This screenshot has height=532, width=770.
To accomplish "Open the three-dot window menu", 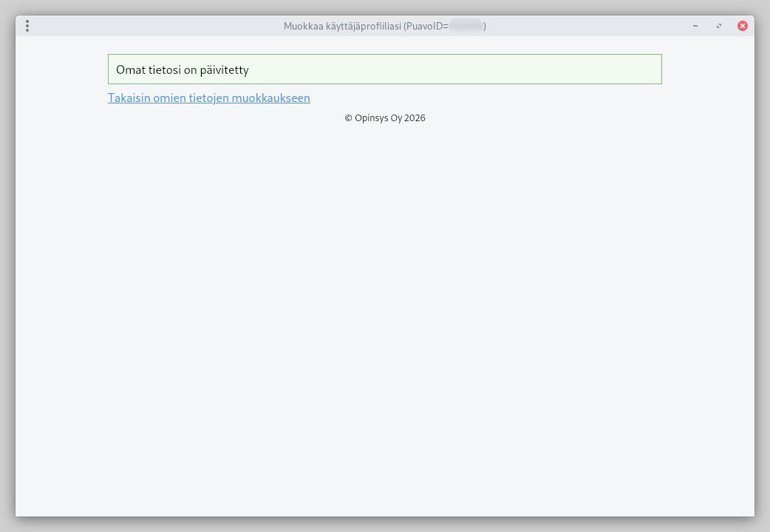I will coord(27,26).
